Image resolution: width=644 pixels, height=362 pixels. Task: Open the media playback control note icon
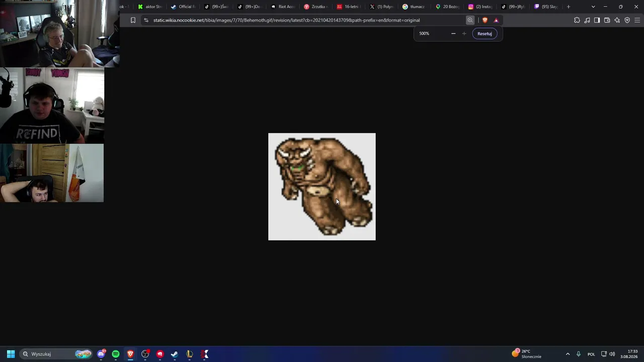click(587, 20)
